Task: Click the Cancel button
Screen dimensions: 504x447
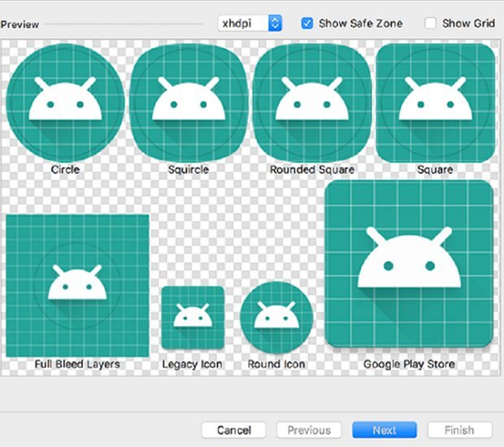Action: click(x=233, y=430)
